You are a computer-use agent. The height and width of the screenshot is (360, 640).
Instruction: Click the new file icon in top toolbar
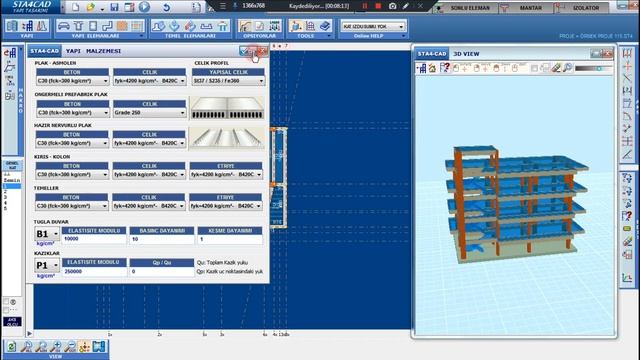(76, 7)
